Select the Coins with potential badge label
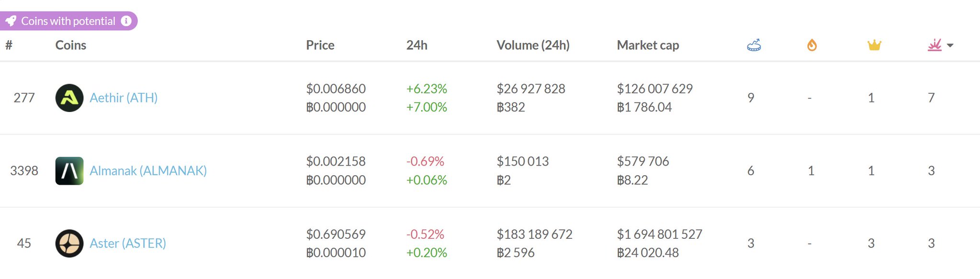This screenshot has width=980, height=279. (x=68, y=21)
